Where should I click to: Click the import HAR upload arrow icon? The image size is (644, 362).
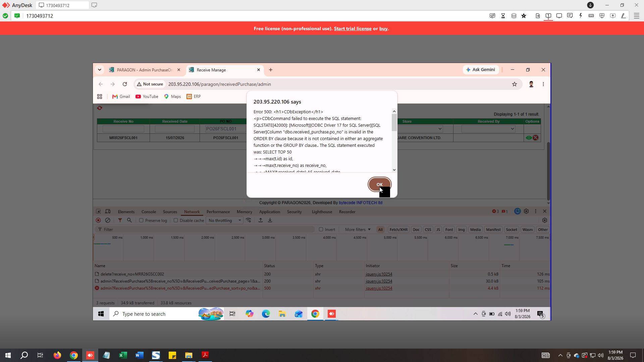[x=261, y=220]
